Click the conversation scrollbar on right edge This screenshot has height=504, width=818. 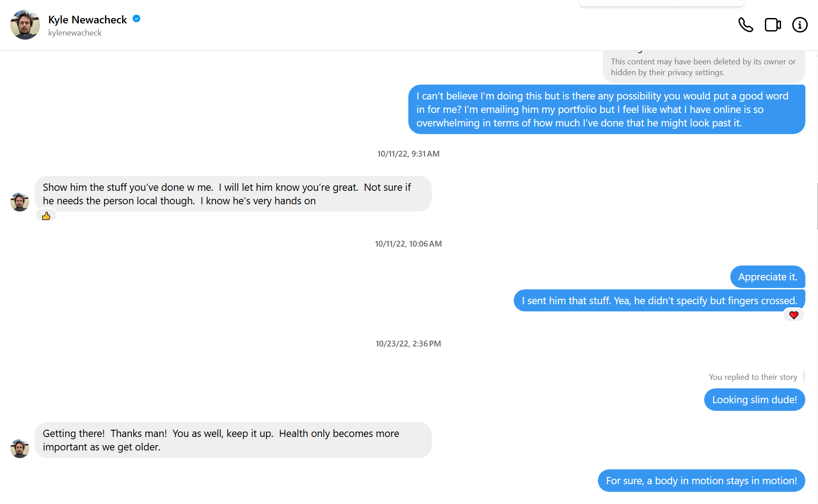817,207
